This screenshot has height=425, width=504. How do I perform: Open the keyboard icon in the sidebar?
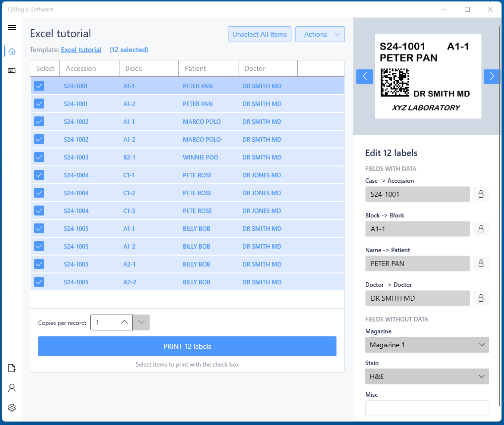[12, 71]
